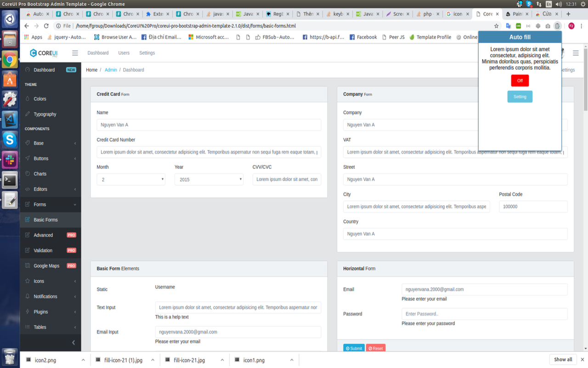Screen dimensions: 588x368
Task: Open Visual Studio Code from the dock
Action: click(x=10, y=119)
